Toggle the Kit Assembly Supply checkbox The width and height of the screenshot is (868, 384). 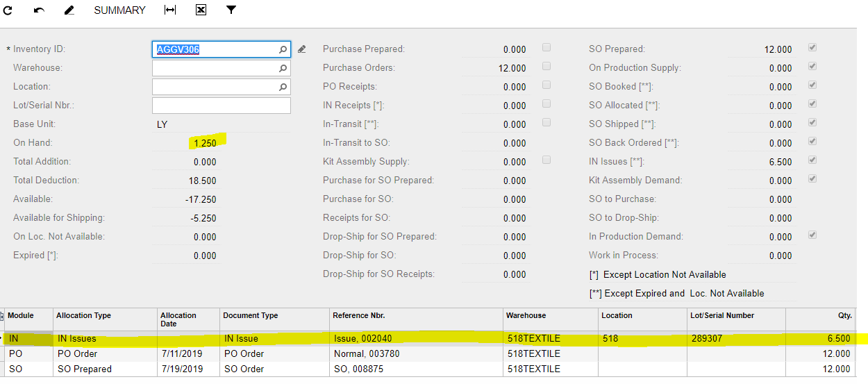tap(546, 160)
